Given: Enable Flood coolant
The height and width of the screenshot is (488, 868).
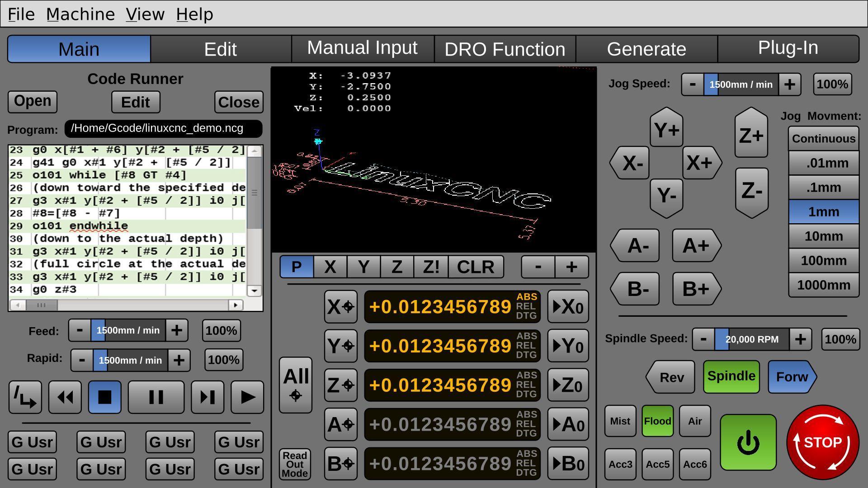Looking at the screenshot, I should click(x=657, y=421).
